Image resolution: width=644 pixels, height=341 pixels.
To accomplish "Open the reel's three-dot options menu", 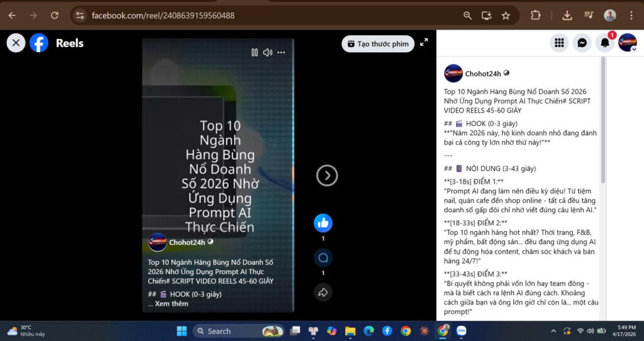I will point(281,52).
